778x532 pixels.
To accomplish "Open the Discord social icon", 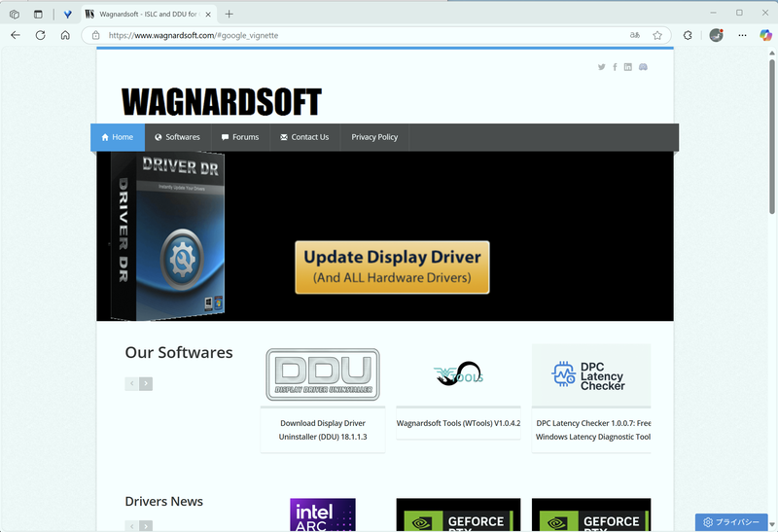I will pyautogui.click(x=643, y=67).
